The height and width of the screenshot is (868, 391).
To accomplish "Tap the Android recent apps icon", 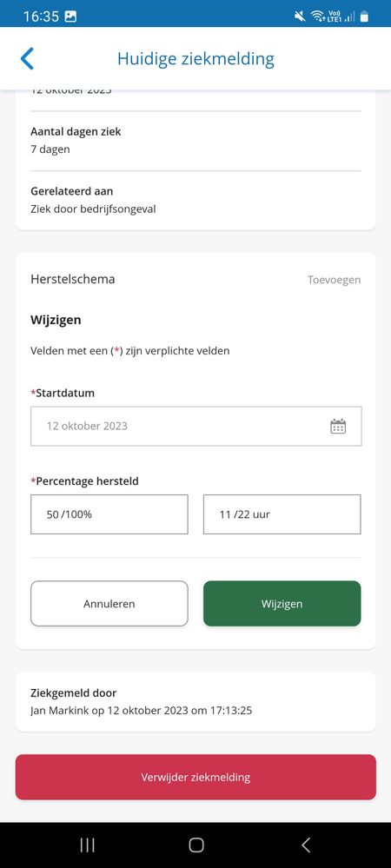I will 87,845.
